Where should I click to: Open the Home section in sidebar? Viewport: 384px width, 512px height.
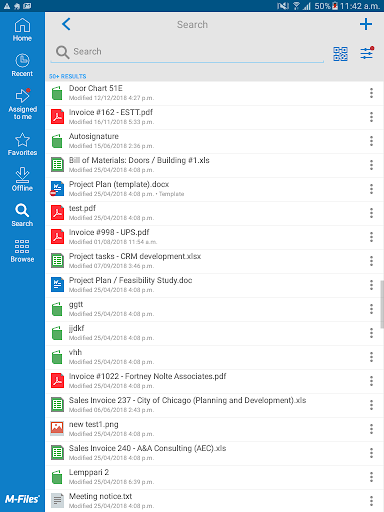[22, 30]
